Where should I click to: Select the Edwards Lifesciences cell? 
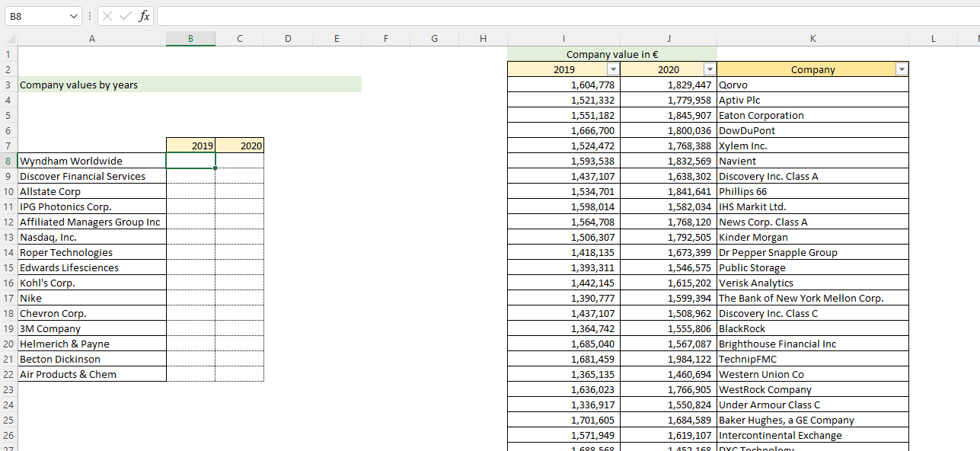click(x=92, y=267)
